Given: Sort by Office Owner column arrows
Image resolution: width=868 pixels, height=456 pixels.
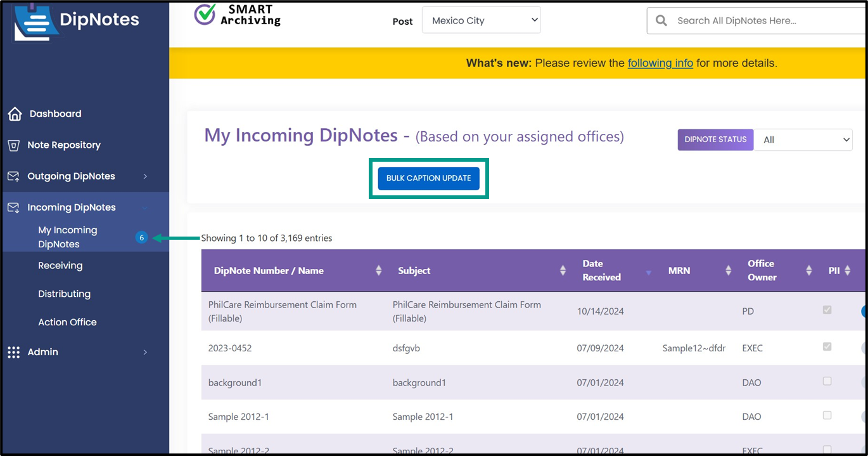Looking at the screenshot, I should 808,270.
